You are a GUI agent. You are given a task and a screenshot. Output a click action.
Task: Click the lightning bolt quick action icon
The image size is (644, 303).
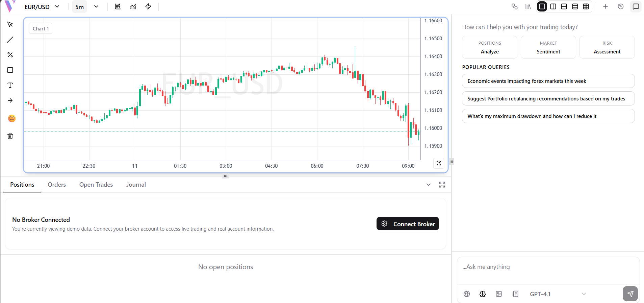point(148,7)
